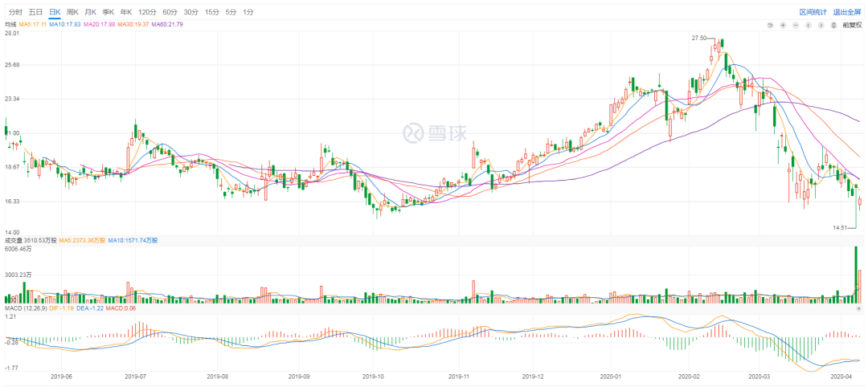Click the 区间统计 link

pos(813,12)
